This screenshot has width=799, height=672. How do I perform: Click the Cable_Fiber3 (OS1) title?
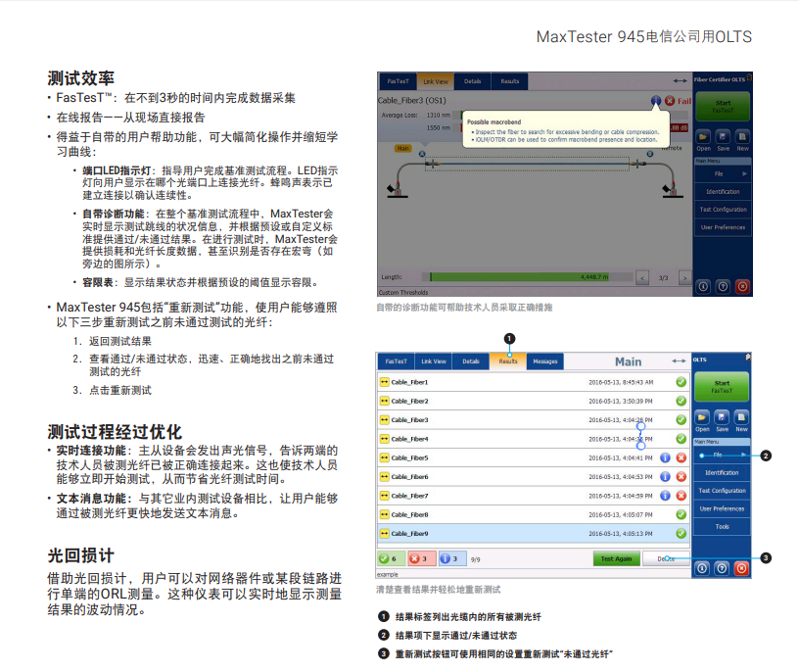(x=411, y=101)
